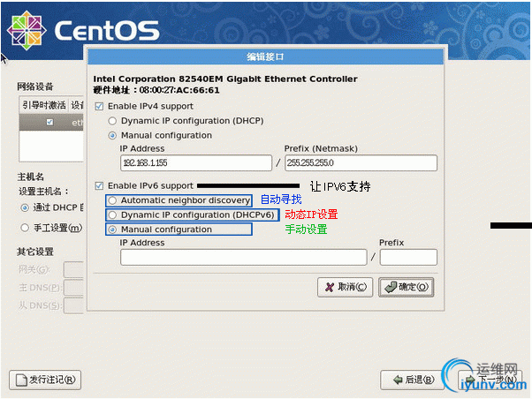
Task: Click the hardware address 08:00:27:AC:66:61 text
Action: tap(179, 90)
